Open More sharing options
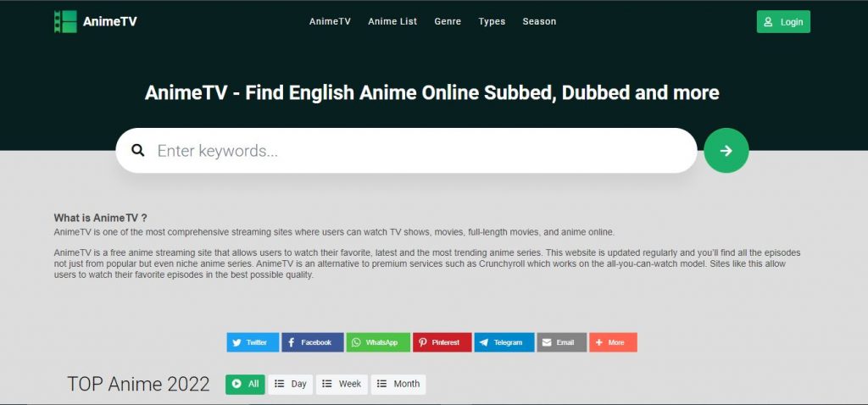 click(x=614, y=342)
